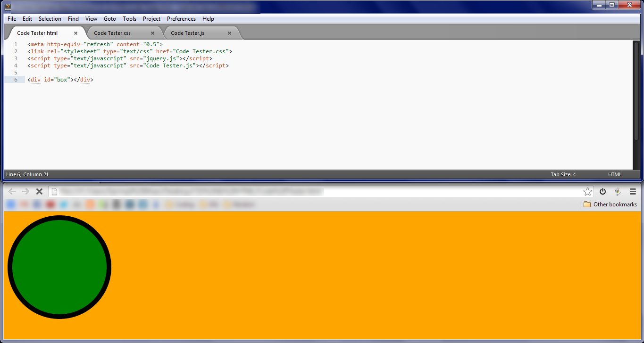Screen dimensions: 644x343
Task: Click the Other bookmarks label
Action: [x=614, y=204]
